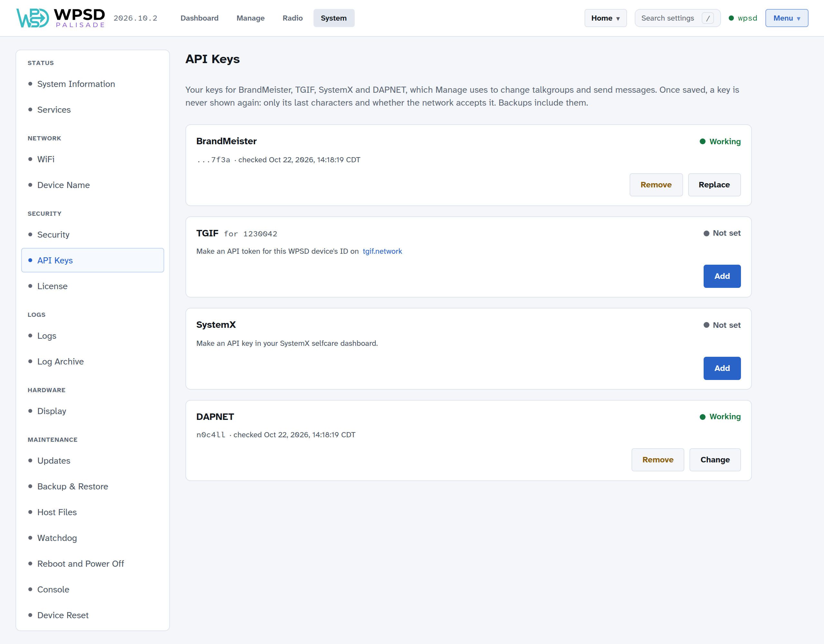824x644 pixels.
Task: Open Reboot and Power Off
Action: tap(92, 563)
